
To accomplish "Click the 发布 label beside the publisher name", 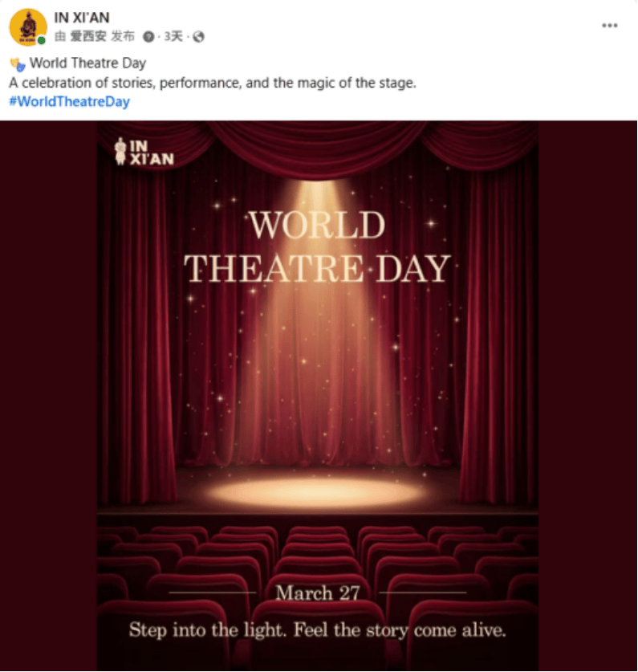I will [123, 36].
